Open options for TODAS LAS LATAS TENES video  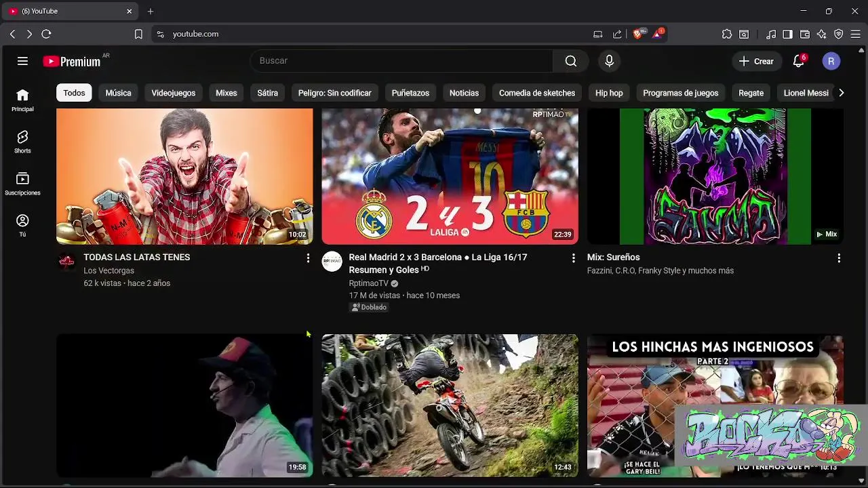pyautogui.click(x=308, y=258)
